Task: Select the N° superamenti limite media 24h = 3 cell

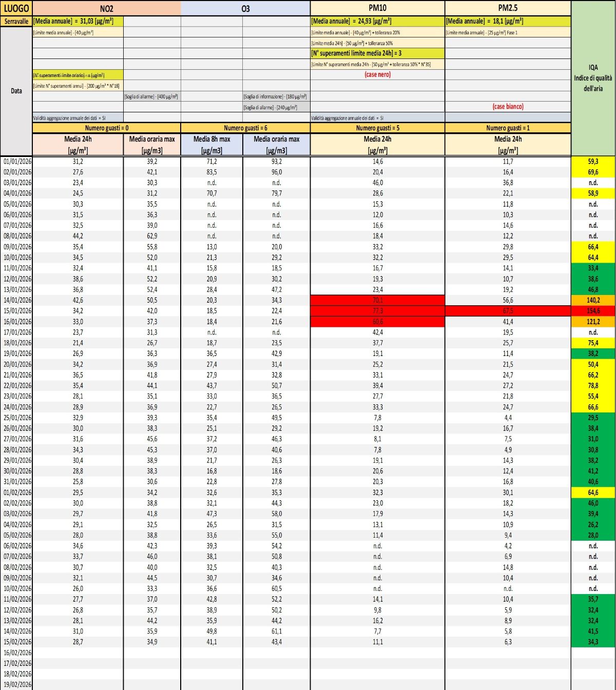Action: tap(377, 53)
